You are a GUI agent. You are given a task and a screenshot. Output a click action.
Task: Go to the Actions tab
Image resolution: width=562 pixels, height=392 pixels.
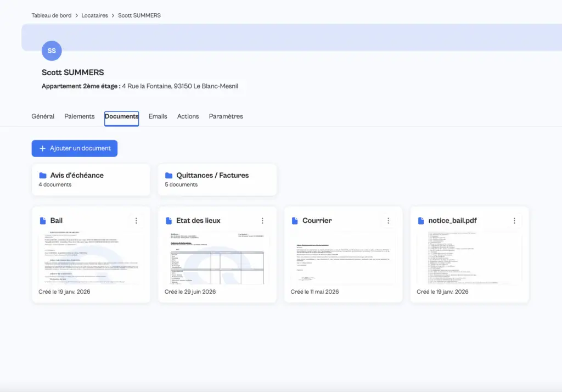tap(188, 116)
